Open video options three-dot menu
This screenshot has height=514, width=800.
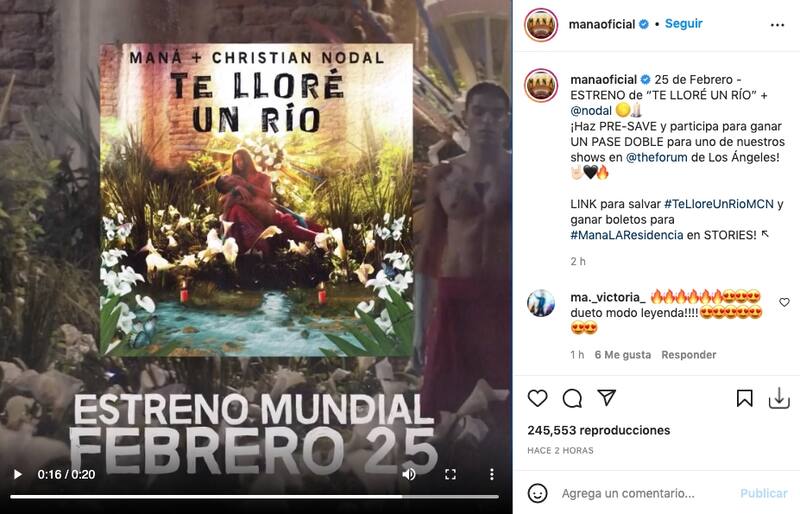pyautogui.click(x=491, y=474)
